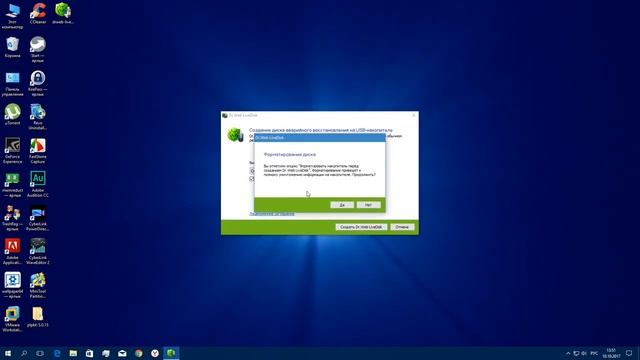Image resolution: width=640 pixels, height=360 pixels.
Task: Open TrashReg shortcut on desktop
Action: (13, 218)
